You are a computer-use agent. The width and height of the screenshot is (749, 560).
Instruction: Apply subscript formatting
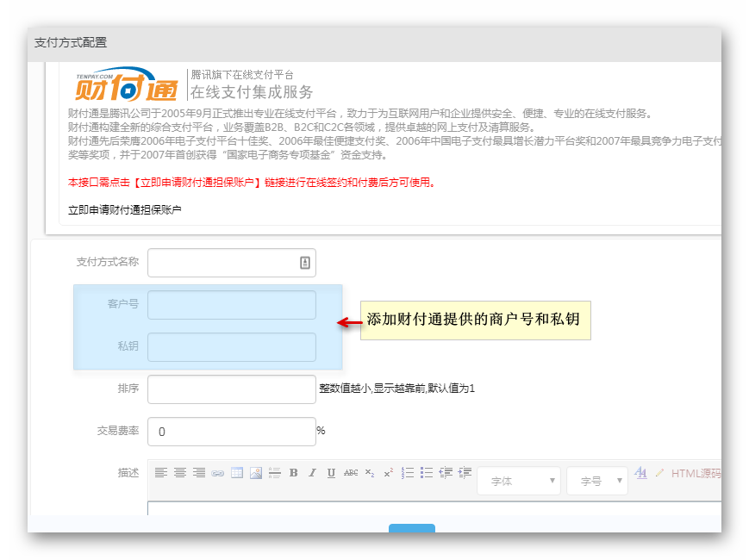[370, 473]
